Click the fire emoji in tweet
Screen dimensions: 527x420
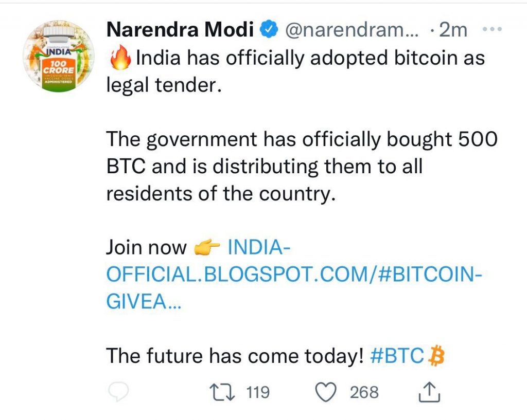120,58
